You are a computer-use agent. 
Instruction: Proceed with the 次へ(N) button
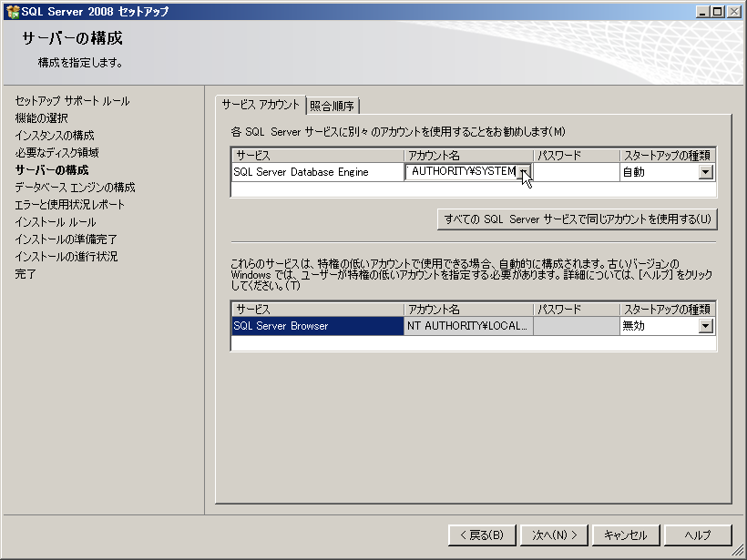click(x=554, y=535)
